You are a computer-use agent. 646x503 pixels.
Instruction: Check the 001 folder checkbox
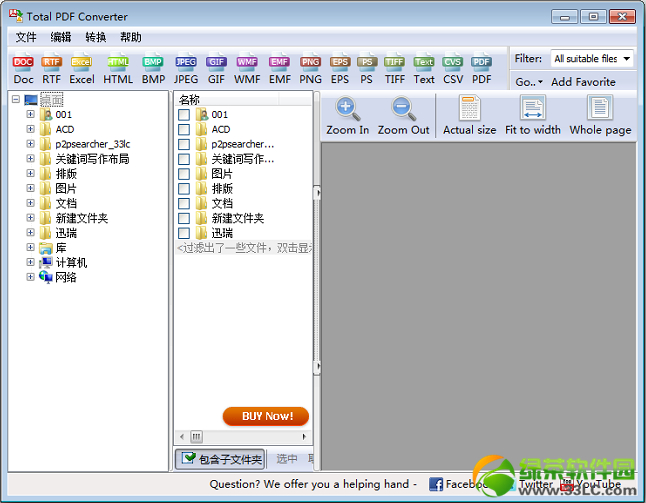click(184, 115)
